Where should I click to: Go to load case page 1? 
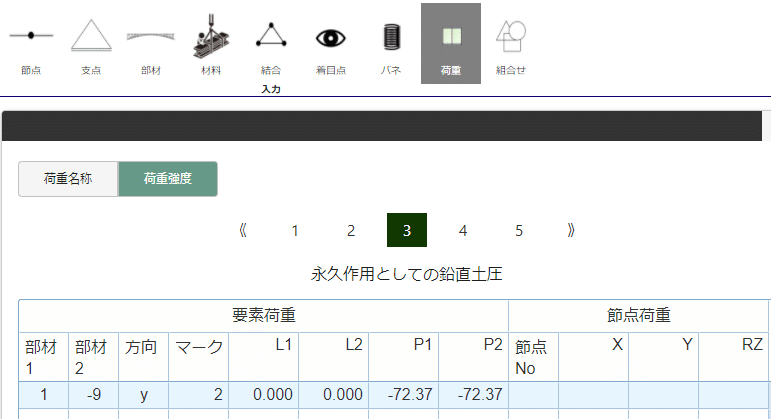295,230
